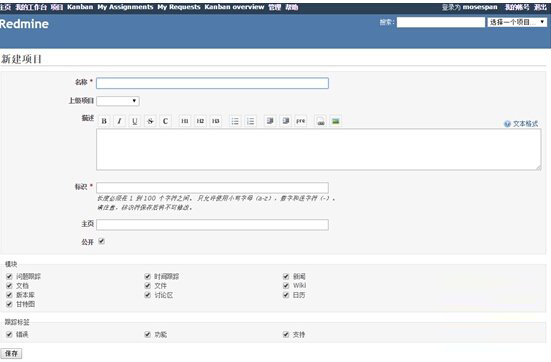Insert image using picture icon

(x=336, y=121)
